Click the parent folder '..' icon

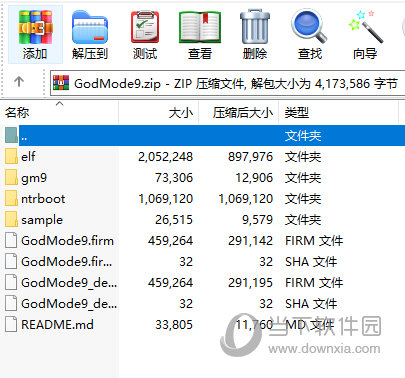[11, 135]
